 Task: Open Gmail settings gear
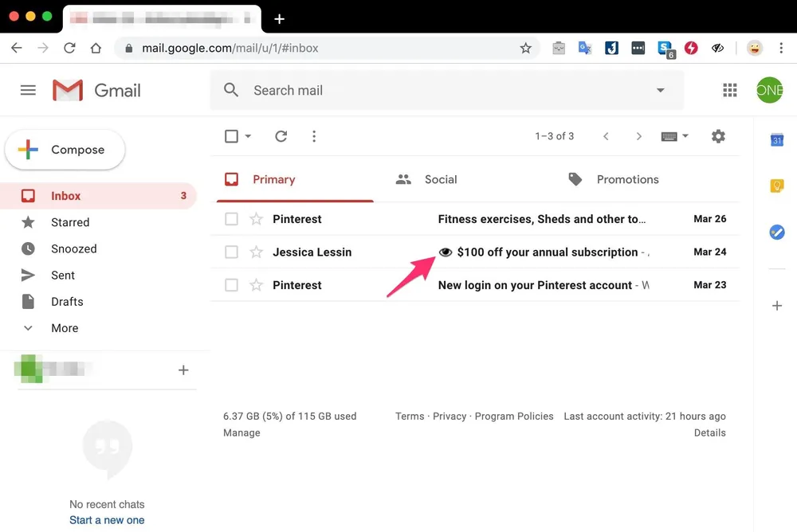718,136
